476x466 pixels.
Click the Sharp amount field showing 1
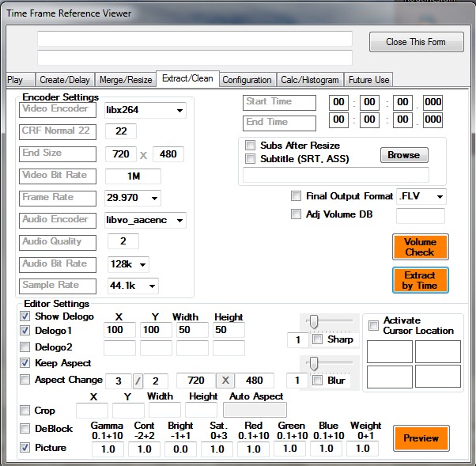(298, 340)
